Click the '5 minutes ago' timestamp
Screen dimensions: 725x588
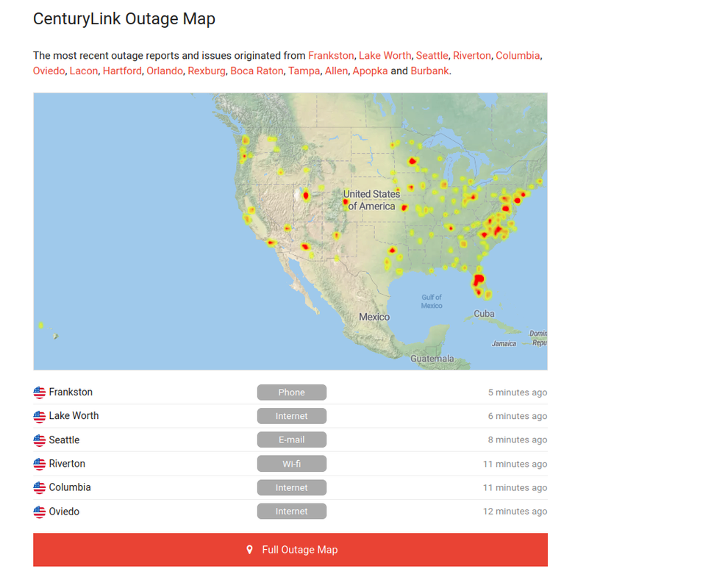point(518,392)
